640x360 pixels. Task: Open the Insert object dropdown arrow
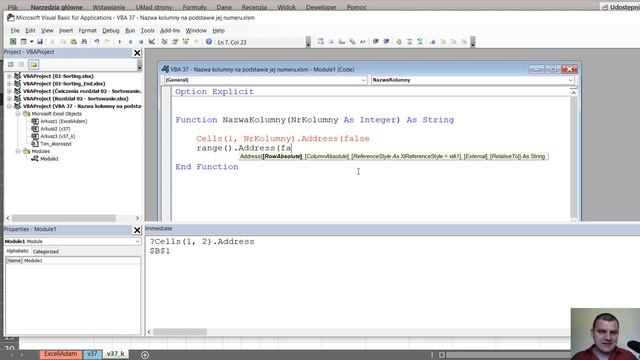(x=31, y=42)
